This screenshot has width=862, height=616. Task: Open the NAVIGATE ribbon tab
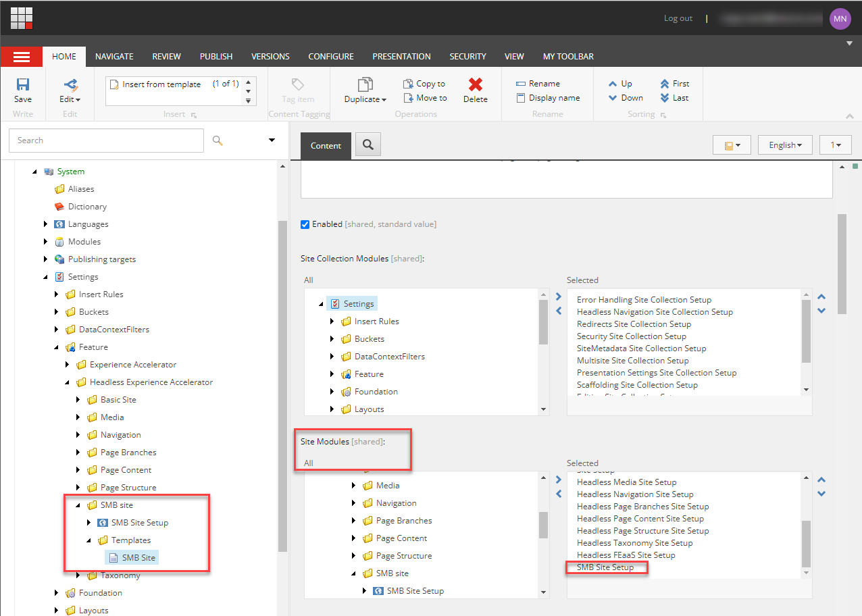(x=114, y=57)
